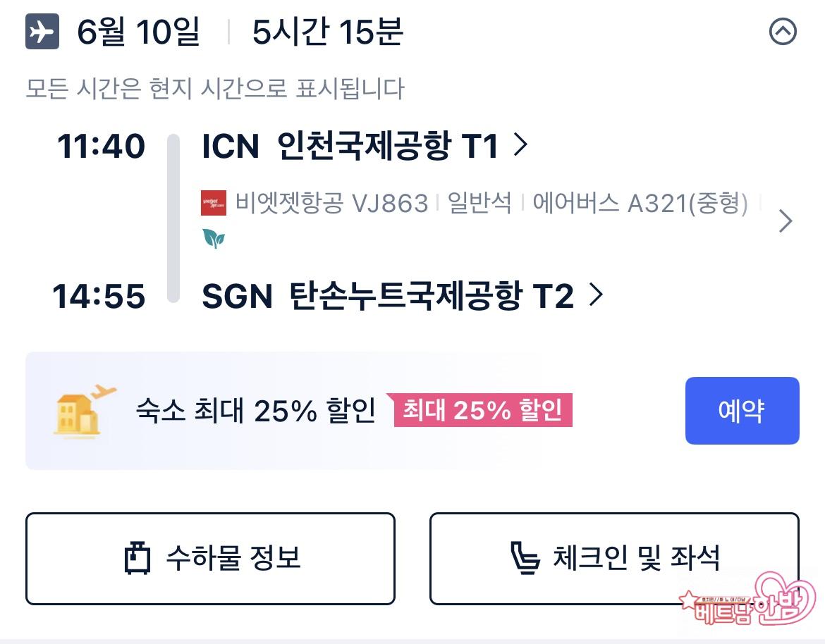Tap the pink 최대 25% 할인 badge
Image resolution: width=825 pixels, height=644 pixels.
(x=483, y=411)
